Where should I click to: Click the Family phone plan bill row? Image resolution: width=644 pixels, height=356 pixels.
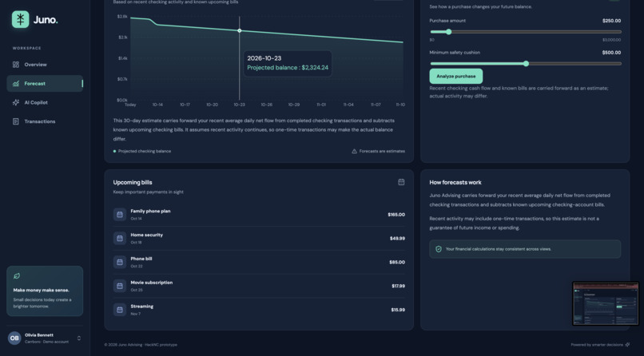tap(259, 215)
